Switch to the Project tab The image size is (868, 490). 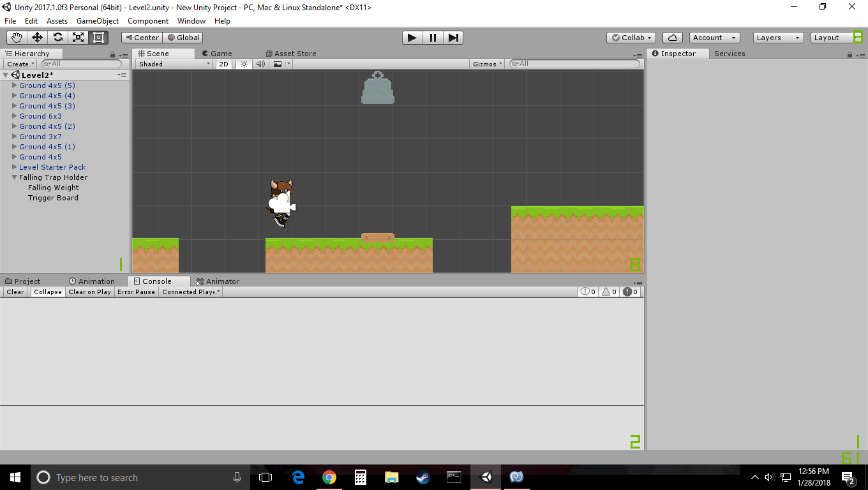(x=23, y=281)
